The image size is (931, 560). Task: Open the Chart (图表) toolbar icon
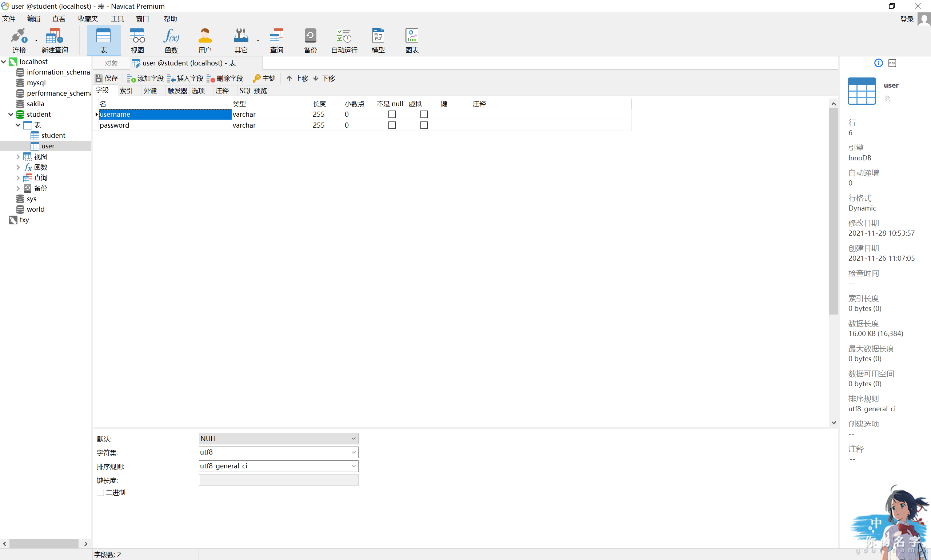tap(412, 40)
